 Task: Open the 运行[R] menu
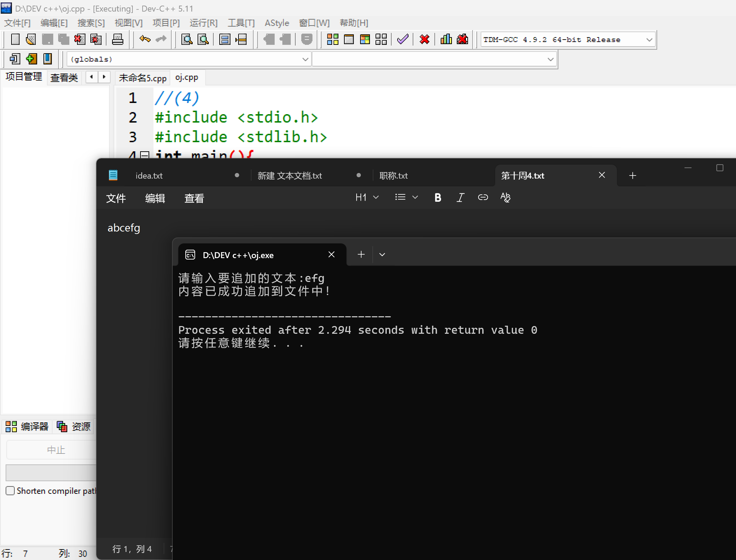point(204,23)
